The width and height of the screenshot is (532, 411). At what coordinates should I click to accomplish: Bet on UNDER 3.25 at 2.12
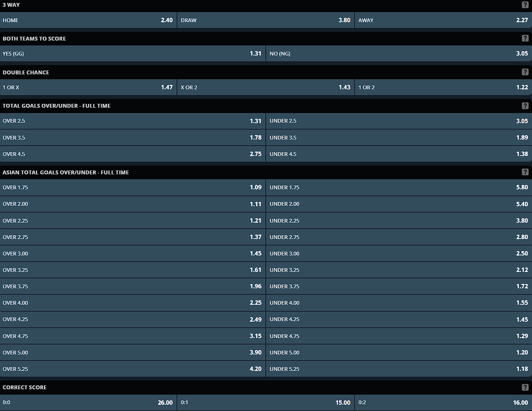(x=399, y=270)
